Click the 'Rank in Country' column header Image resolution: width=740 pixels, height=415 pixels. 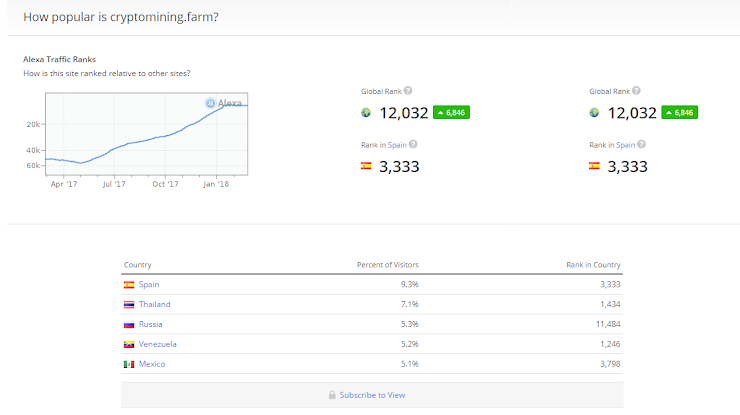click(593, 265)
